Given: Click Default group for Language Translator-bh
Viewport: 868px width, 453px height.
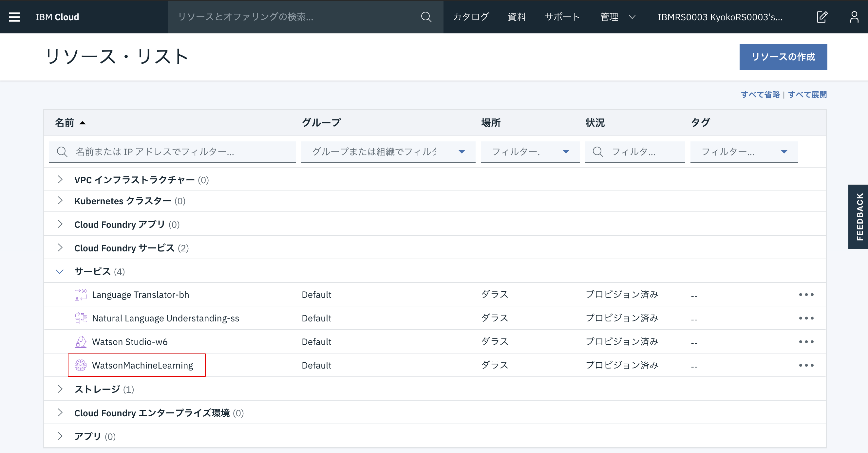Looking at the screenshot, I should [316, 295].
